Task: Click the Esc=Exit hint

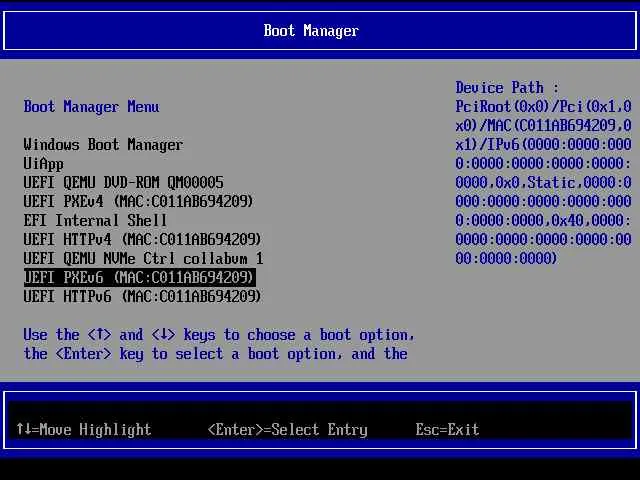Action: (447, 429)
